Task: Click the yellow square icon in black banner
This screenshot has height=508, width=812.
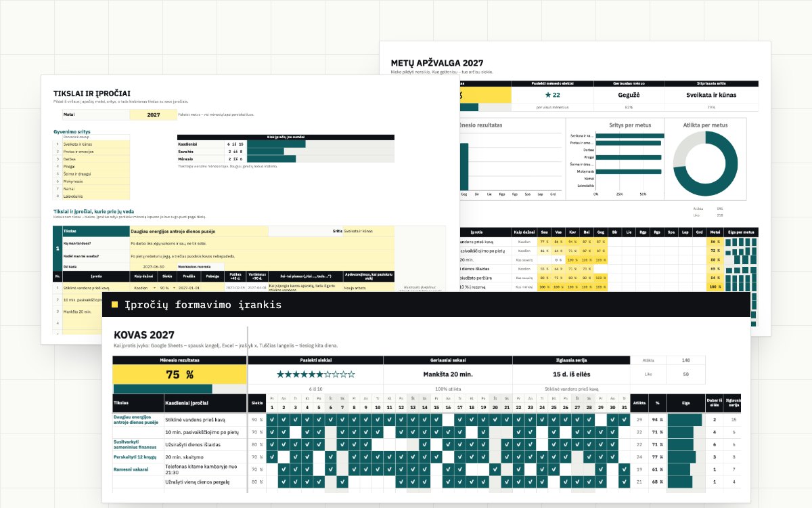Action: click(x=115, y=305)
